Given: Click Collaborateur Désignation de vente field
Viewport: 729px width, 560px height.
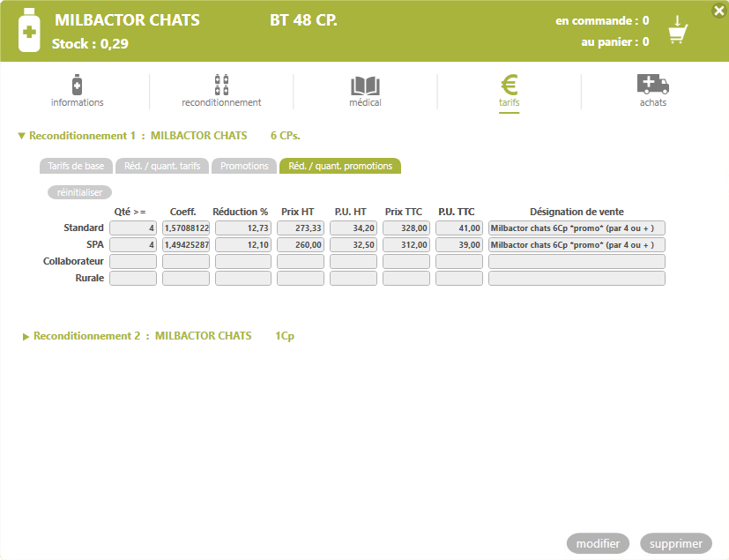Looking at the screenshot, I should tap(577, 261).
